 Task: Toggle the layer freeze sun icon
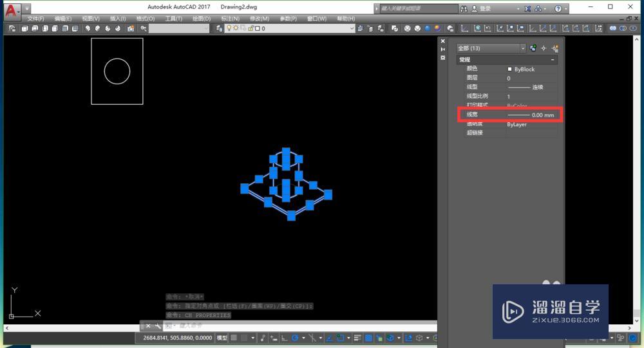tap(236, 28)
